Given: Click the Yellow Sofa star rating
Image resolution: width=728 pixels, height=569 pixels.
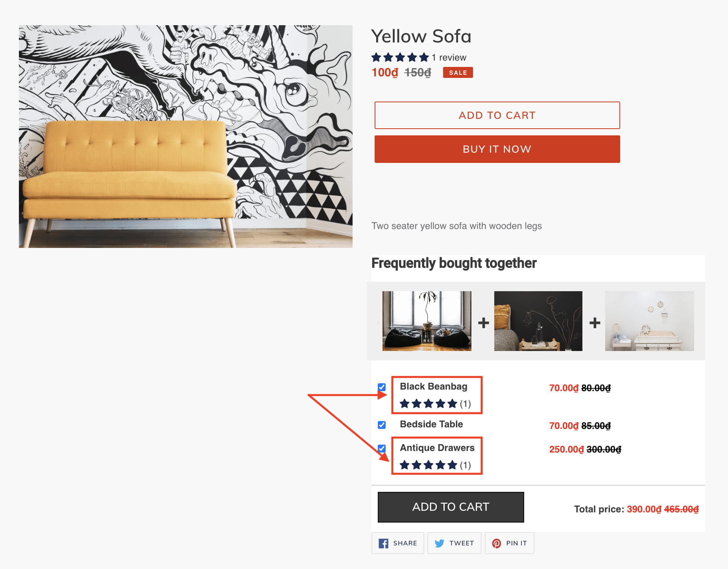Looking at the screenshot, I should (400, 57).
